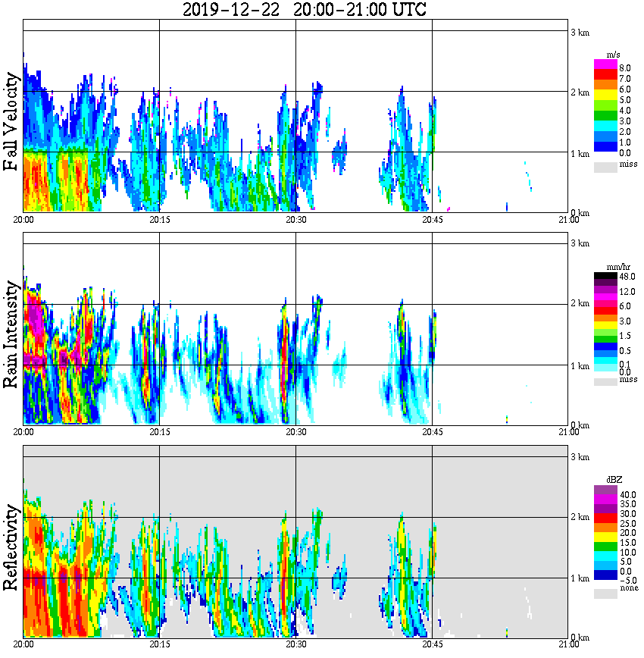Click '20:45' under the Reflectivity panel

[432, 644]
